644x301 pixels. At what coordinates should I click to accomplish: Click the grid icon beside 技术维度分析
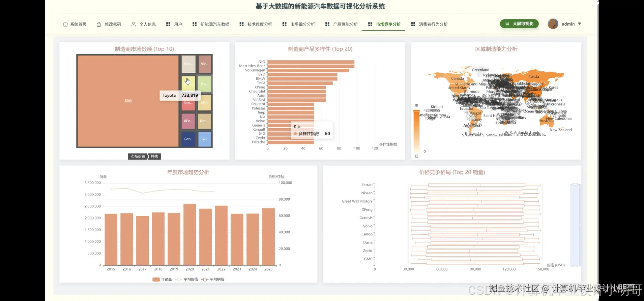pos(241,24)
